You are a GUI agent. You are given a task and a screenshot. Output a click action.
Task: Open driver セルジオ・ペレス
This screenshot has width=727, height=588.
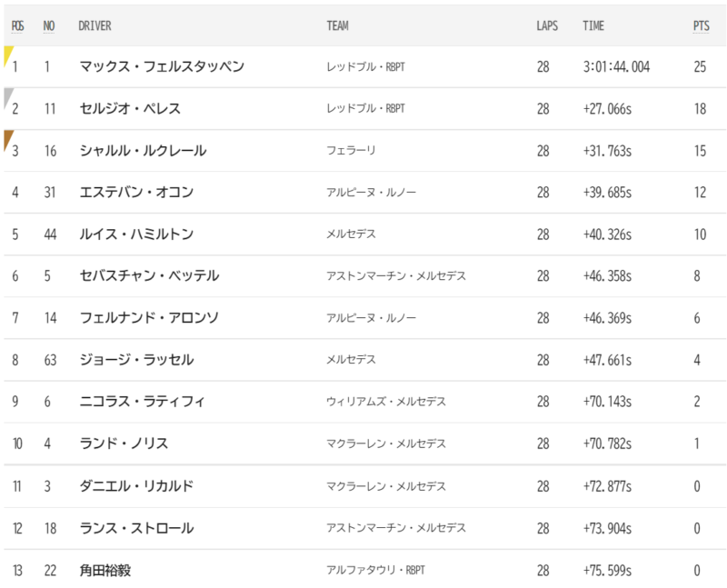130,108
